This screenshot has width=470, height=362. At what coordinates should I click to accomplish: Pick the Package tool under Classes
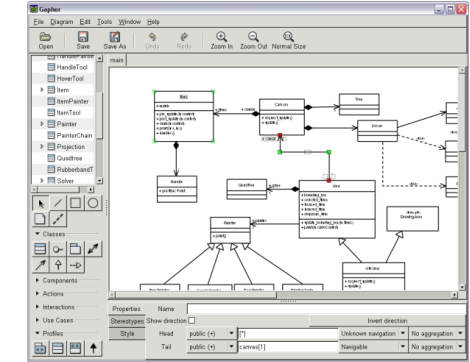(x=75, y=249)
